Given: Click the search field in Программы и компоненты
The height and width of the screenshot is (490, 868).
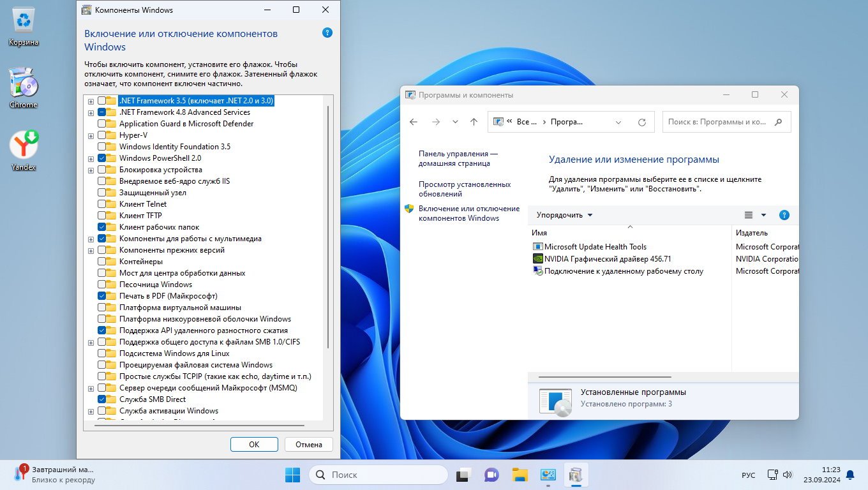Looking at the screenshot, I should coord(717,122).
